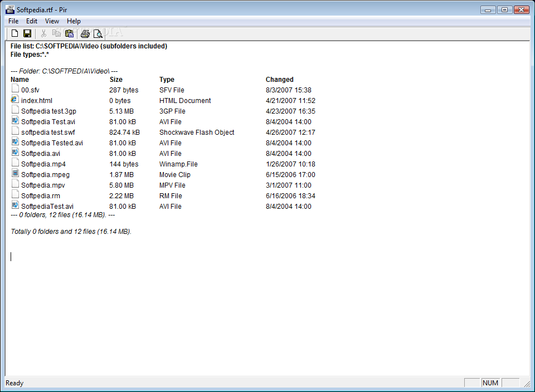
Task: Click the AVI icon beside Softpedia.avi
Action: point(15,153)
